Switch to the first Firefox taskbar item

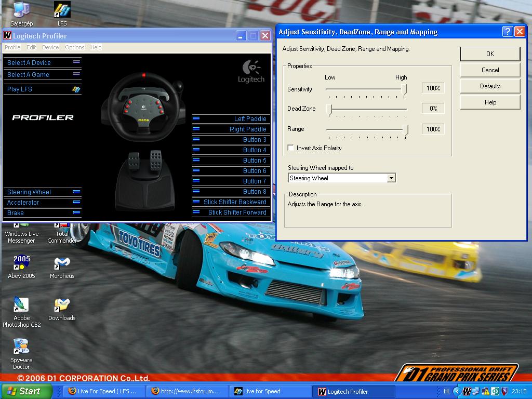105,391
